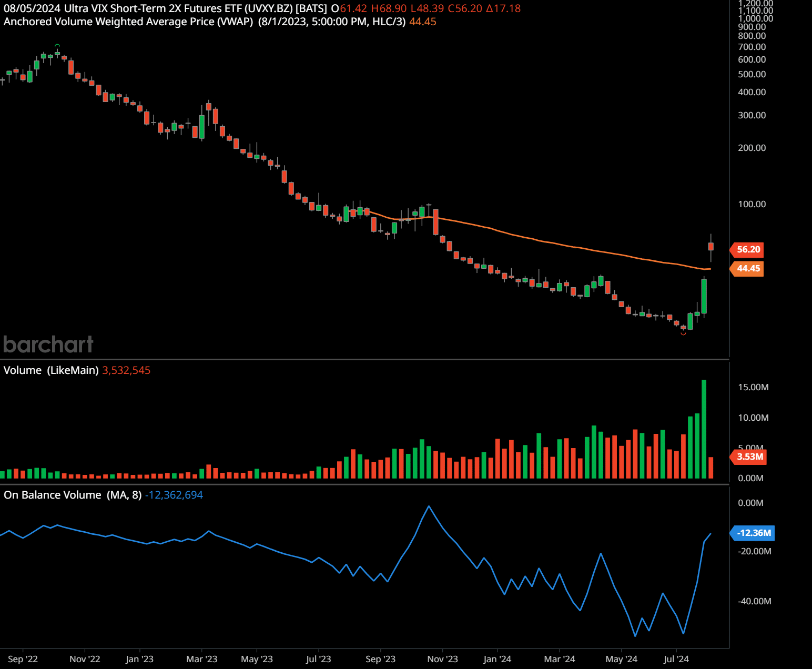Click the -40.00M OBV axis label
This screenshot has height=669, width=812.
coord(755,601)
